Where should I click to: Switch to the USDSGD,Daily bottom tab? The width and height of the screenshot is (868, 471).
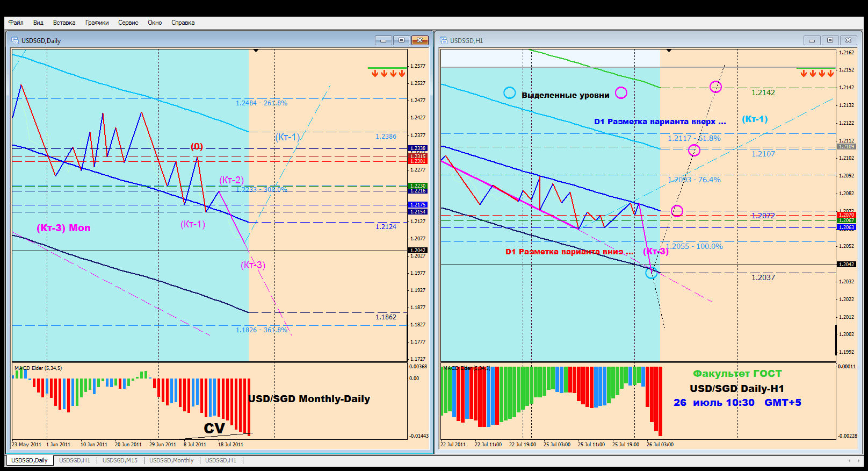tap(30, 460)
